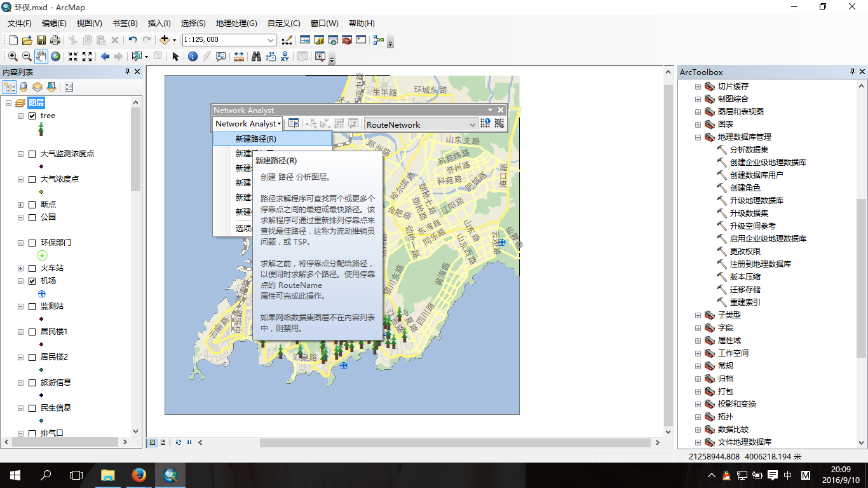Image resolution: width=868 pixels, height=488 pixels.
Task: Expand 投影和变换 toolset in ArcToolbox
Action: (698, 403)
